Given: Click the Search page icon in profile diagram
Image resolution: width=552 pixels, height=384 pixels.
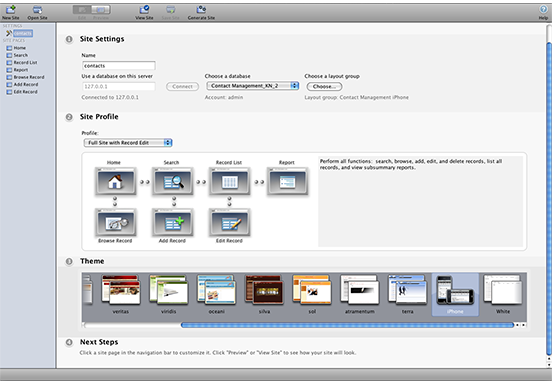Looking at the screenshot, I should coord(172,181).
